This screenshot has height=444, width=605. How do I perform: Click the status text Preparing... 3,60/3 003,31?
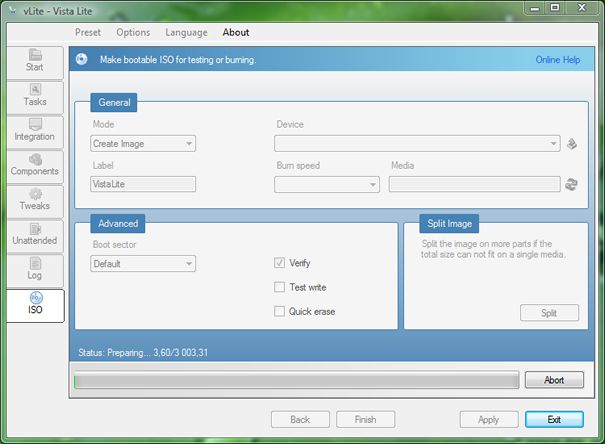click(143, 353)
